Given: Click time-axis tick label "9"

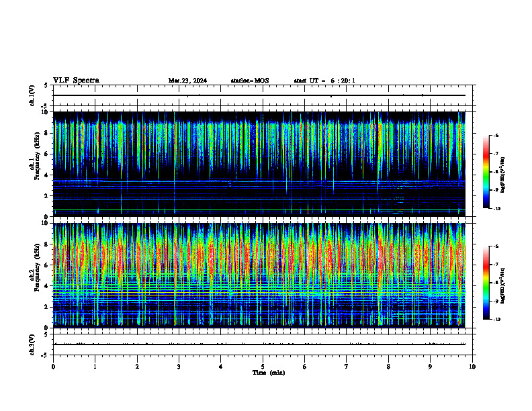Looking at the screenshot, I should click(x=430, y=367).
